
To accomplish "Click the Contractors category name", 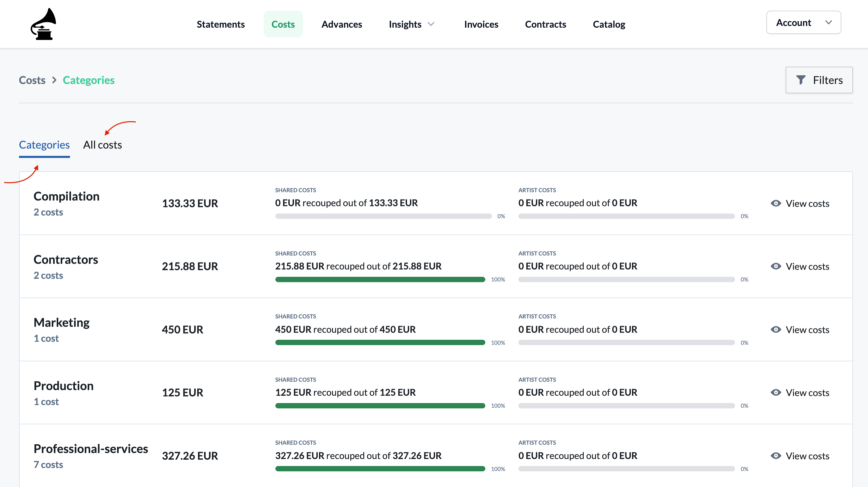I will (x=66, y=260).
